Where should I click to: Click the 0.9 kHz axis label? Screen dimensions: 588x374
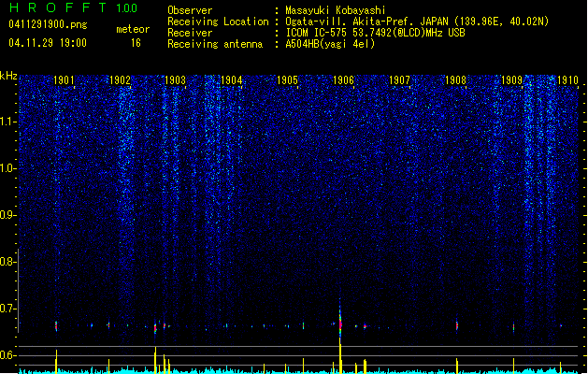tap(7, 215)
